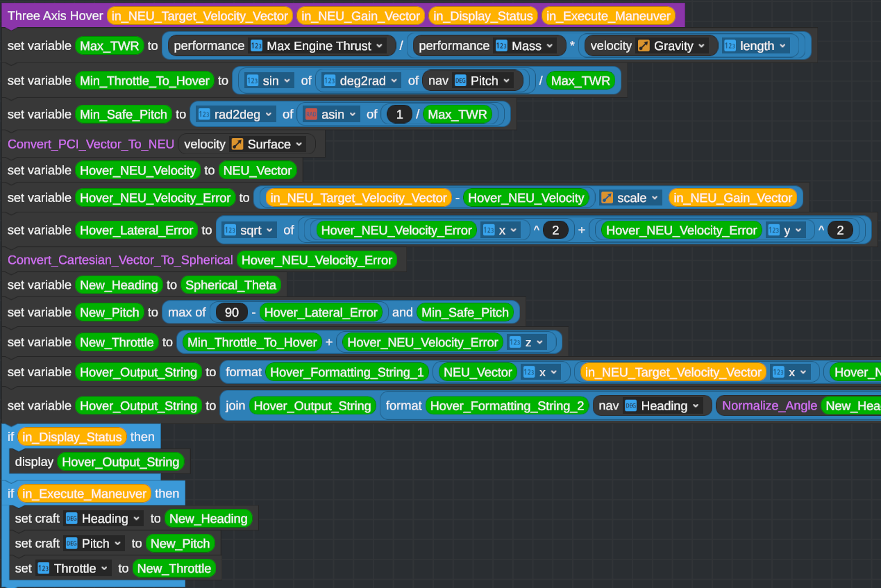Screen dimensions: 881x588
Task: Click Hover_NEU_Velocity_Error argument of Convert_Cartesian_Vector_To_Spherical
Action: click(317, 260)
